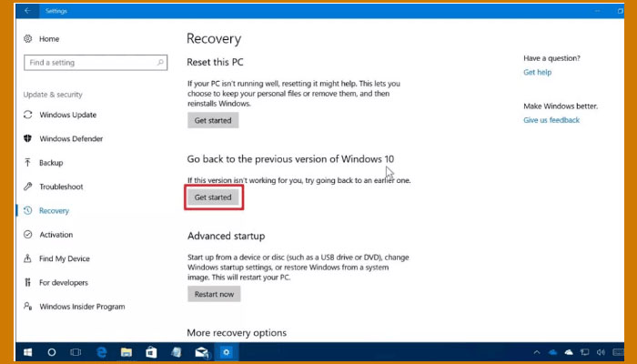
Task: Open Windows Insider Program settings
Action: click(x=82, y=307)
